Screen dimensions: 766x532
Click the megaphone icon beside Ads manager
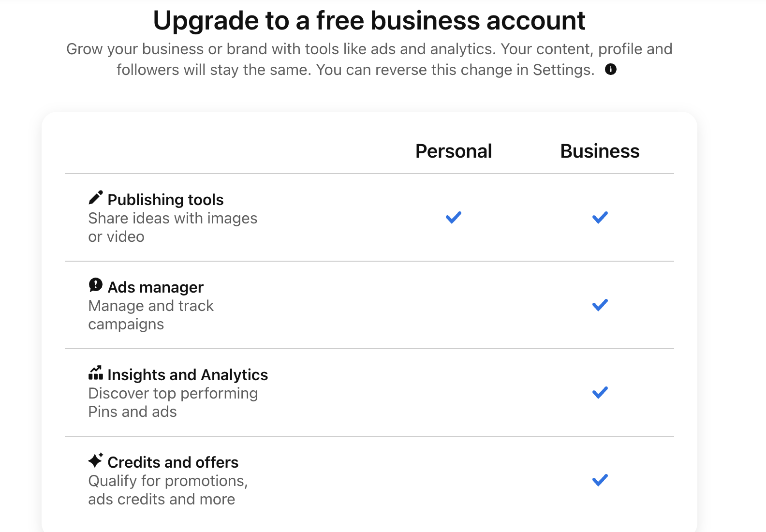96,285
